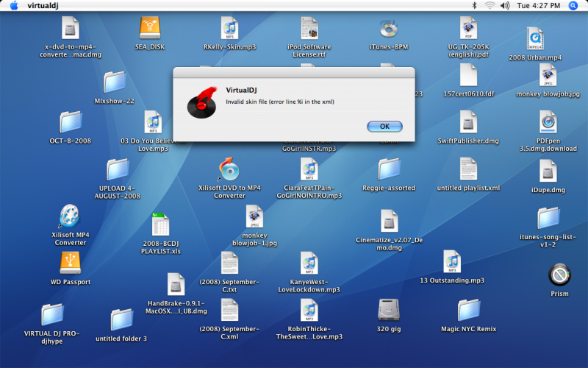Select the Xilisoft MP4 Converter icon
Screen dimensions: 588x368
[x=70, y=216]
